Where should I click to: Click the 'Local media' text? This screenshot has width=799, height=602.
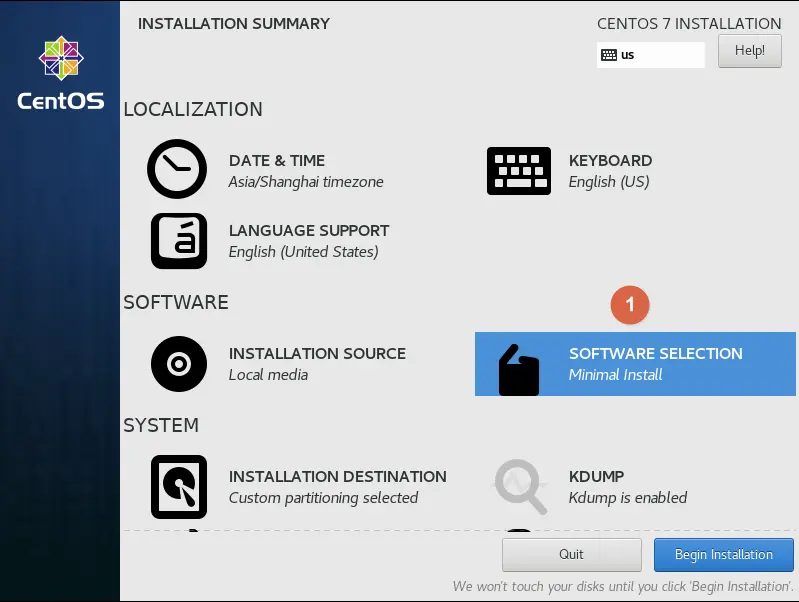click(x=268, y=375)
